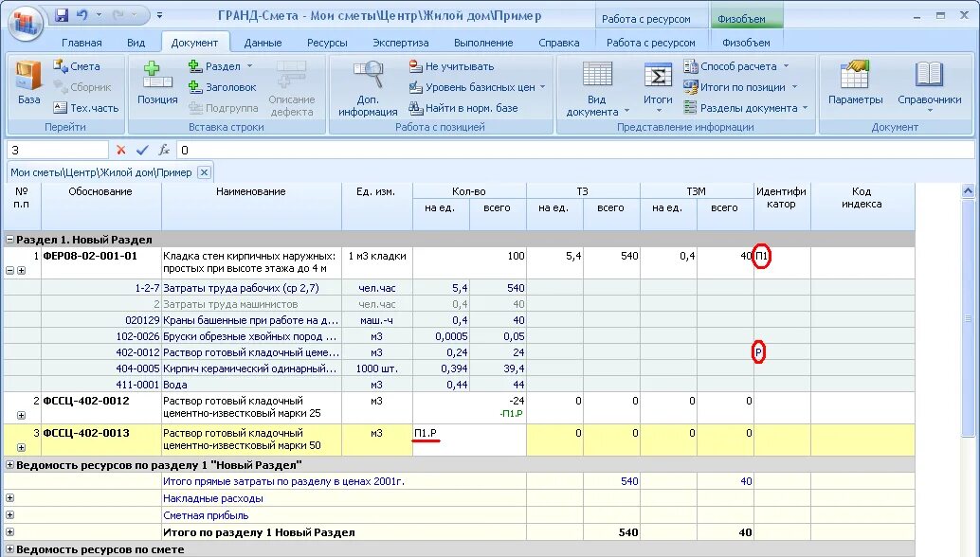Expand Итого по разделу 1 row

point(9,532)
